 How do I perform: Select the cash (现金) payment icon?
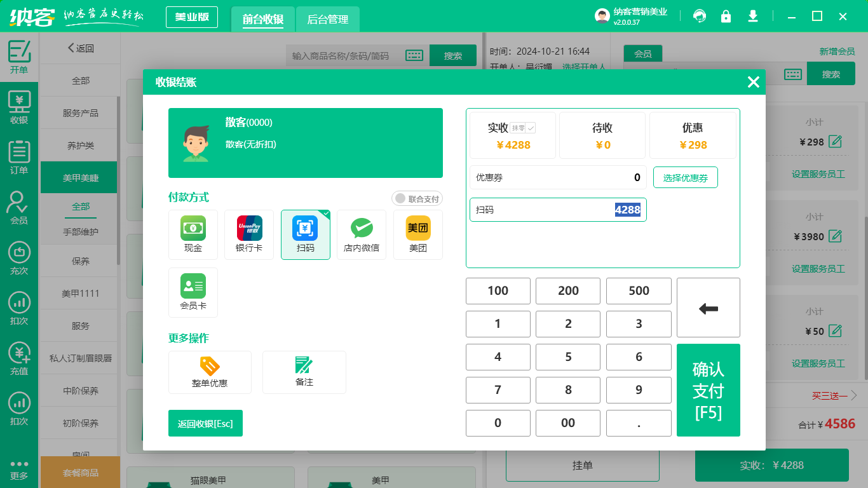tap(193, 234)
